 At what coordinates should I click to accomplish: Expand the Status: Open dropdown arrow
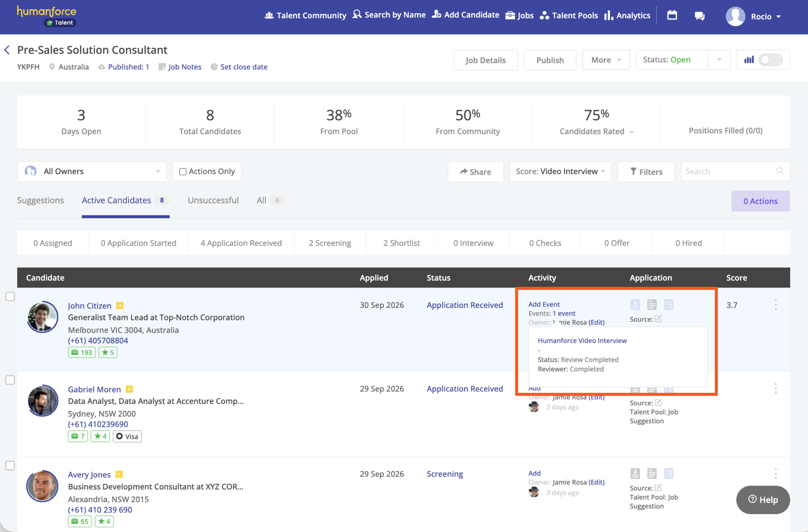(x=719, y=60)
